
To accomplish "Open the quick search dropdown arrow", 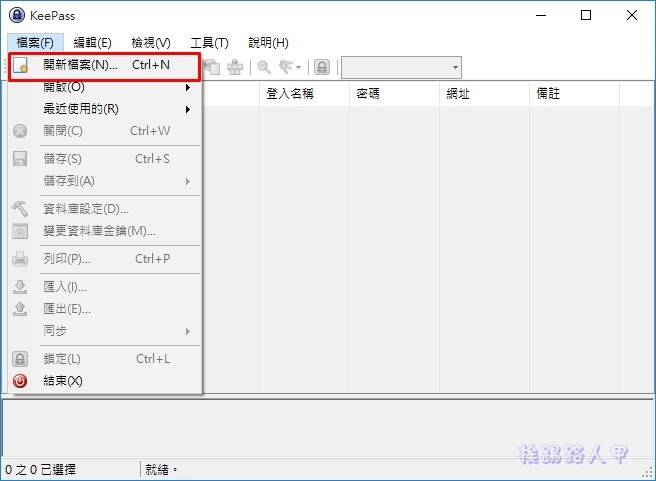I will [455, 67].
